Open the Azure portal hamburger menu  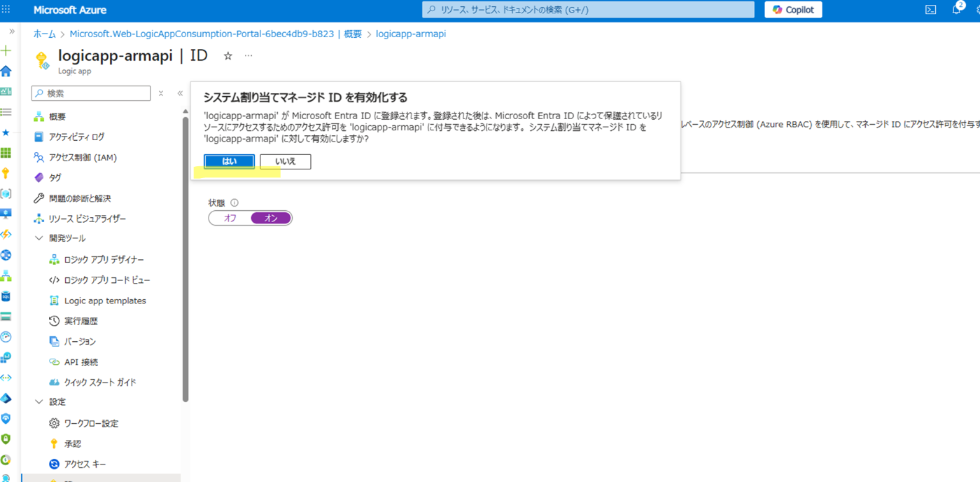(x=7, y=9)
